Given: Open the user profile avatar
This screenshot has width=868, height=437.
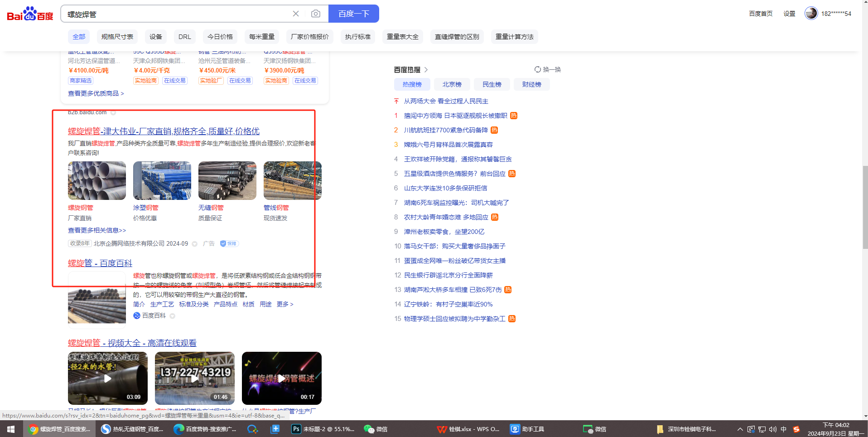Looking at the screenshot, I should click(x=811, y=14).
